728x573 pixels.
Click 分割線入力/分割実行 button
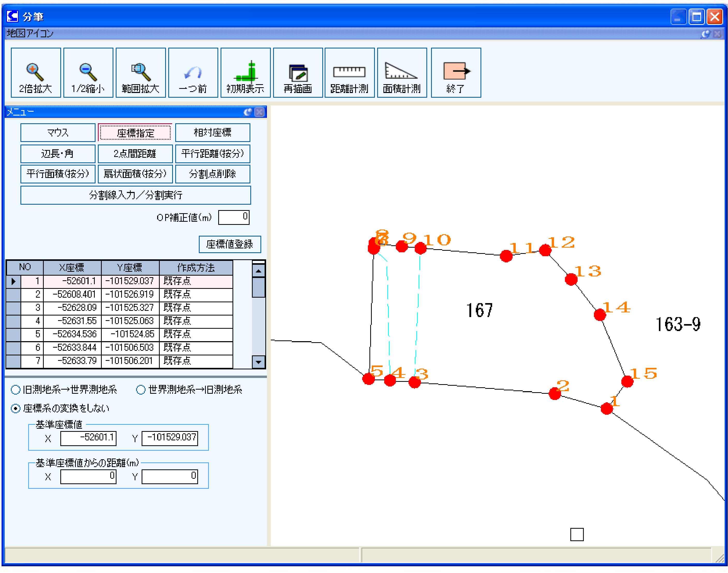(x=135, y=195)
